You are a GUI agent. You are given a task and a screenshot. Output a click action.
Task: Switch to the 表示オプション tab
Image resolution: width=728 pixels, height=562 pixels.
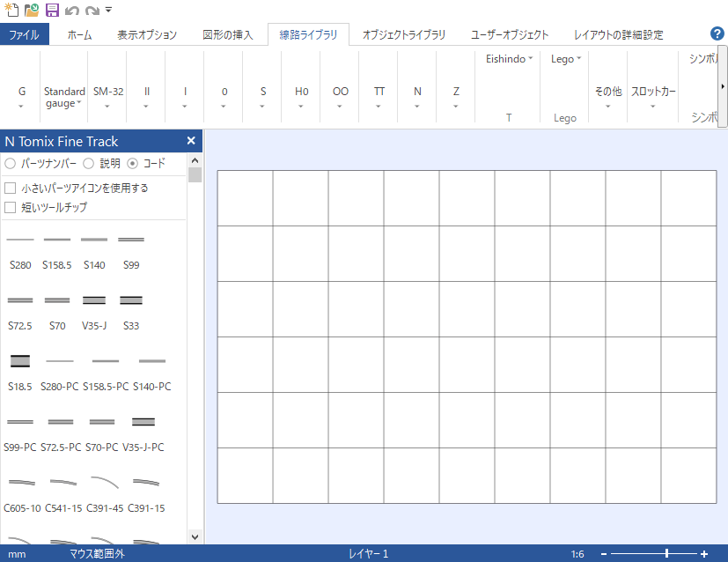(147, 35)
